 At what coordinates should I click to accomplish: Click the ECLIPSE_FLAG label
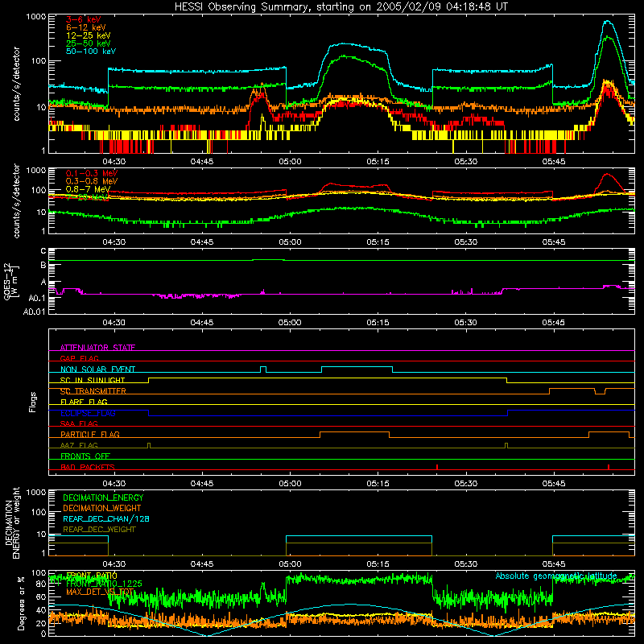(x=88, y=413)
